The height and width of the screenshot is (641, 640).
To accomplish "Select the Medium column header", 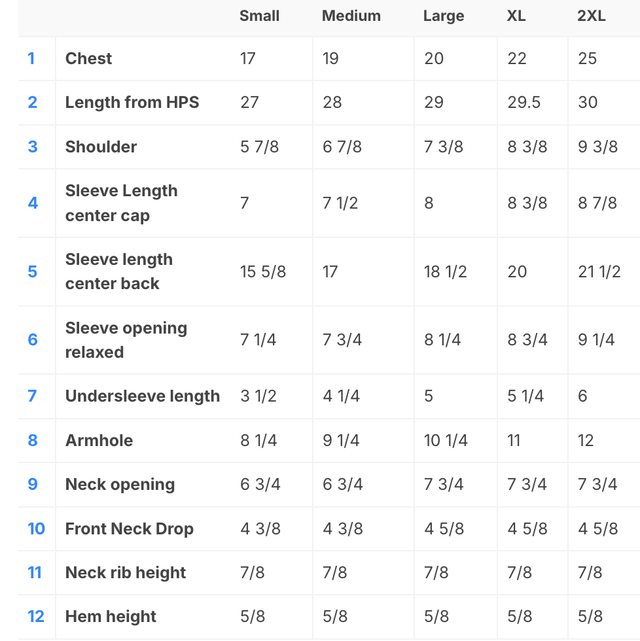I will [x=351, y=16].
